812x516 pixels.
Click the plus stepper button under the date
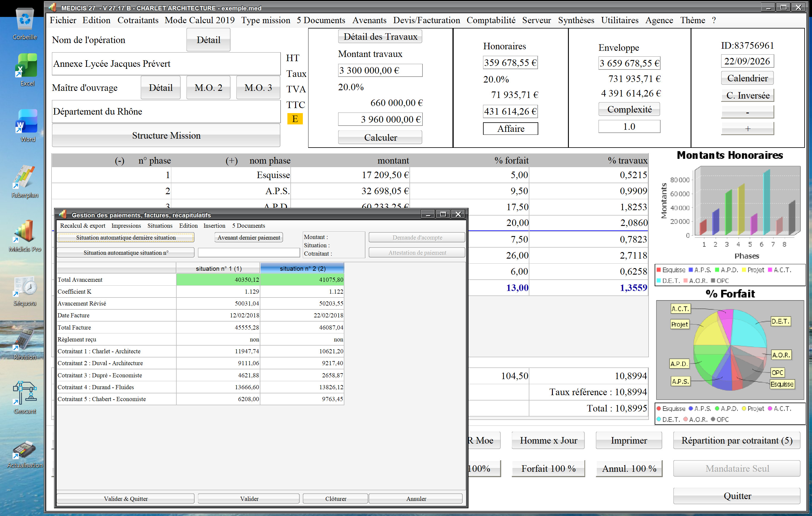tap(747, 129)
